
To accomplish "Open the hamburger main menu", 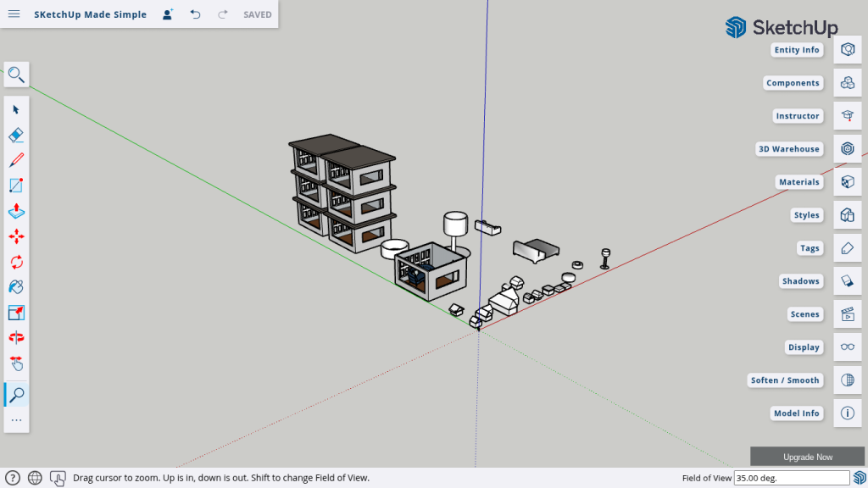I will coord(14,14).
